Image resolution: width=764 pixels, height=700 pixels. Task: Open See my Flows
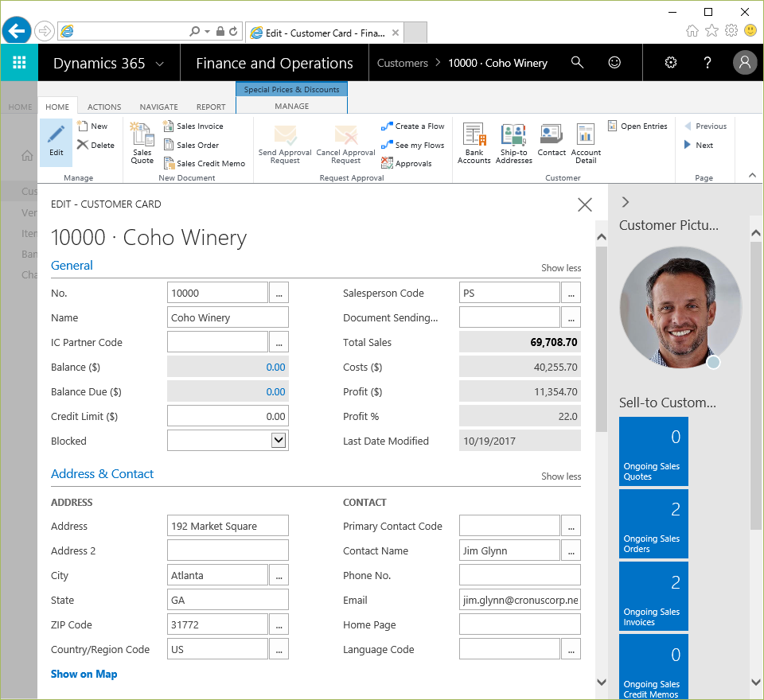pyautogui.click(x=413, y=145)
